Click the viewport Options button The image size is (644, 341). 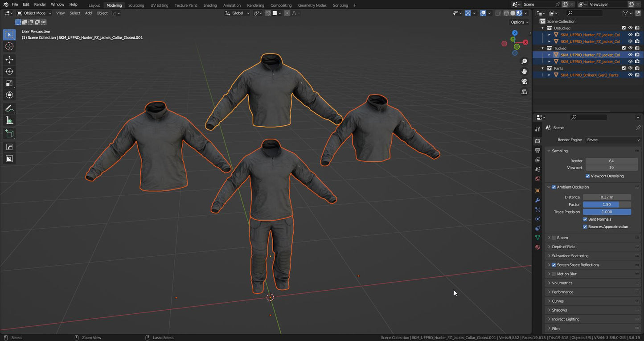[519, 22]
